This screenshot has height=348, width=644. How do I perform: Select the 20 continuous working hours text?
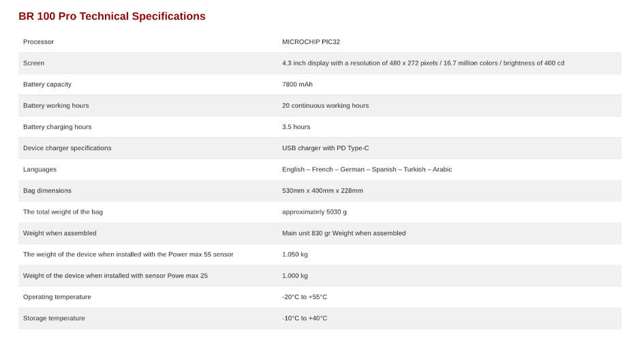click(x=325, y=106)
